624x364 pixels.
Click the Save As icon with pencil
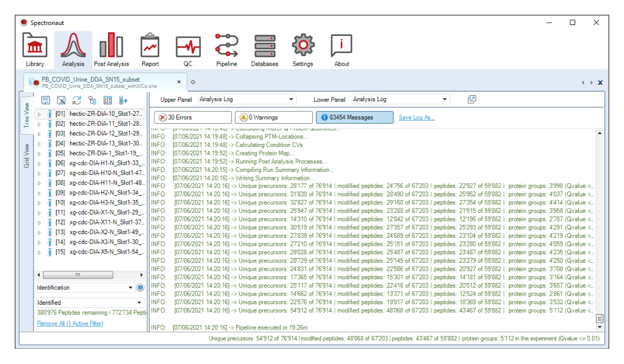point(61,100)
